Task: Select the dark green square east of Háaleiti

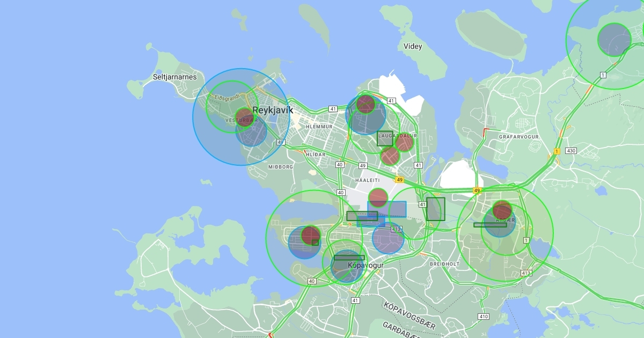Action: [436, 209]
